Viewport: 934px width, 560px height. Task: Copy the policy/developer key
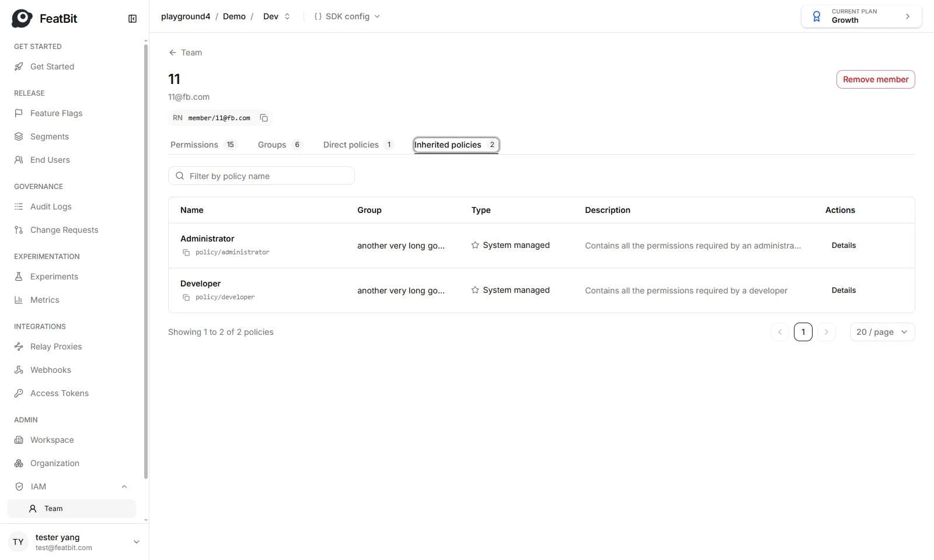186,297
